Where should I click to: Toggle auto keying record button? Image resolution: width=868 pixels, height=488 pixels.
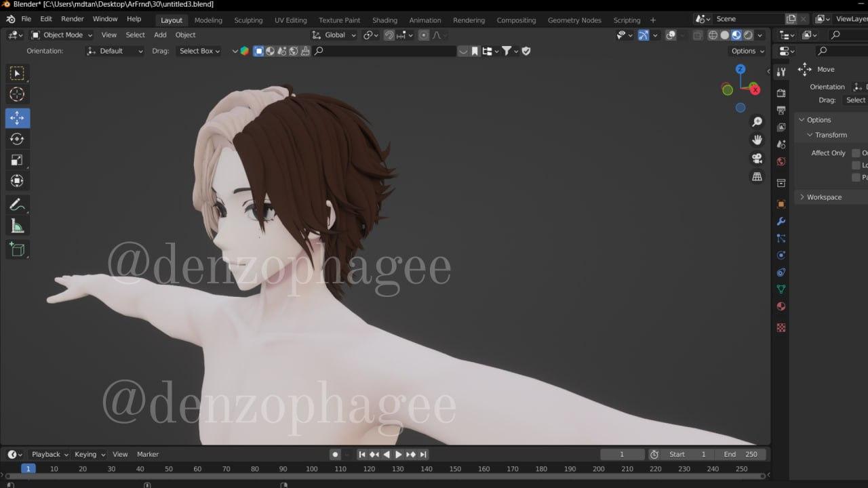coord(335,454)
